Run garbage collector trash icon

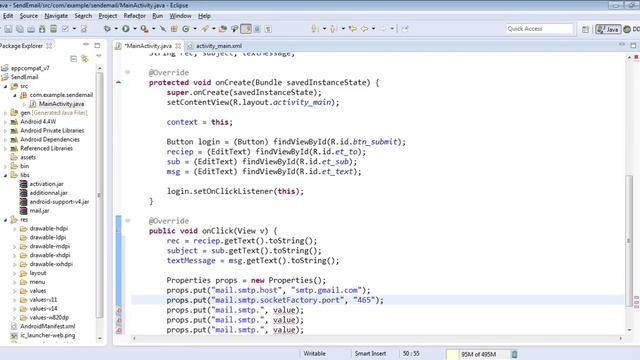coord(515,354)
